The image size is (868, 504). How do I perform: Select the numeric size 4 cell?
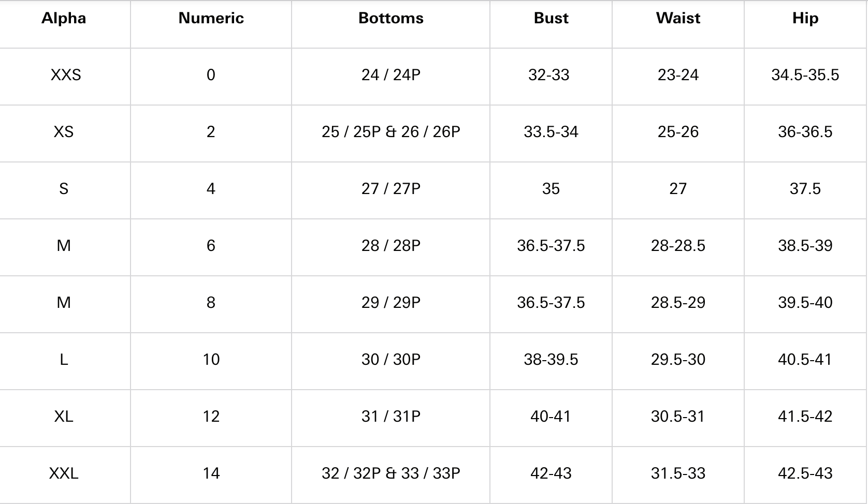[x=211, y=189]
